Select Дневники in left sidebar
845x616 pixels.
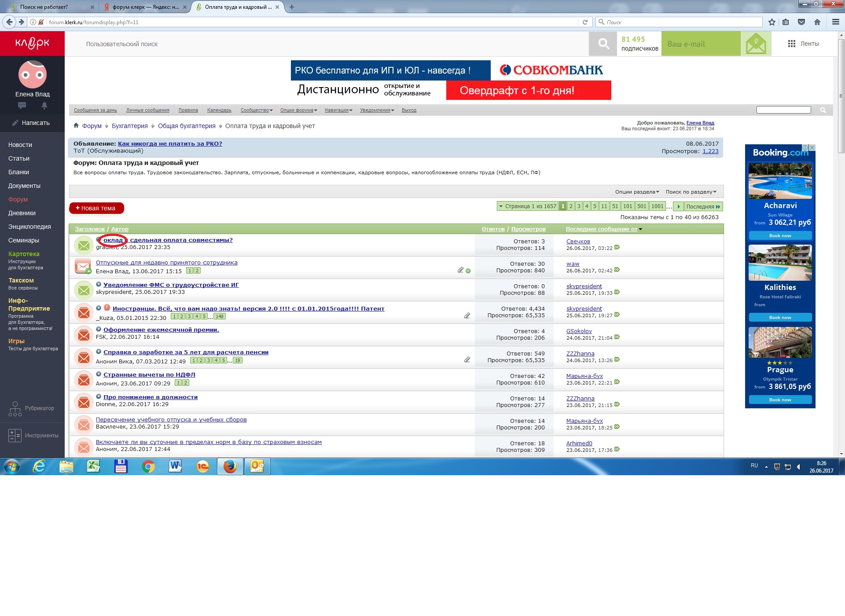tap(22, 213)
